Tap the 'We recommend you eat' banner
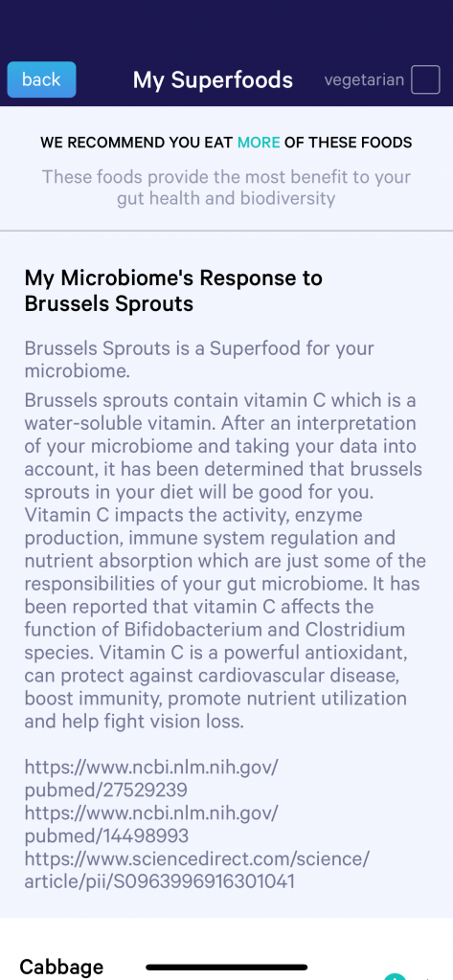 226,143
